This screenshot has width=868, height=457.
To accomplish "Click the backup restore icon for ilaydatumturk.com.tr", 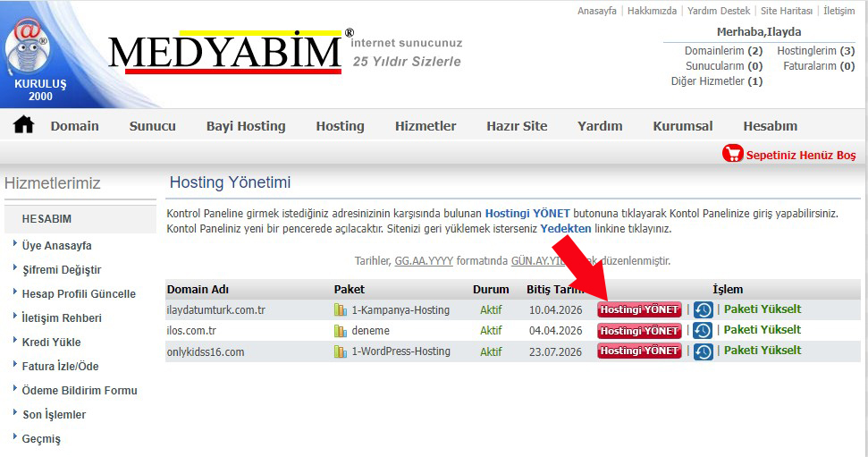I will pos(703,309).
